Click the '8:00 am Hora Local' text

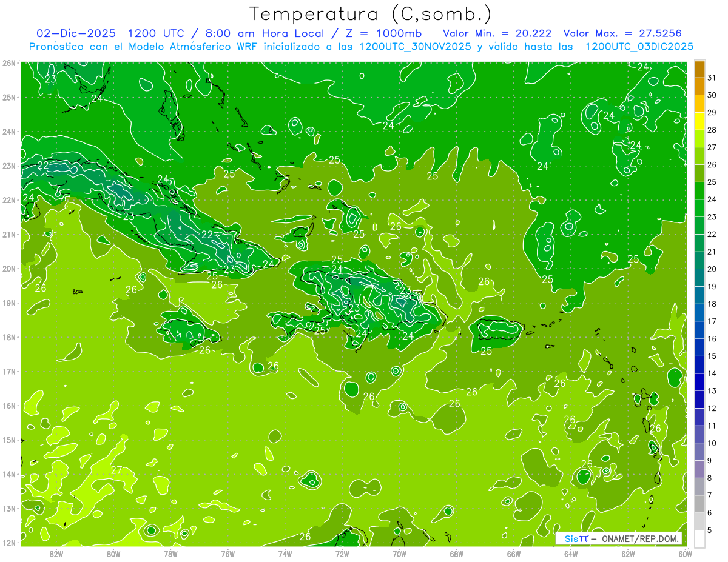tap(265, 33)
